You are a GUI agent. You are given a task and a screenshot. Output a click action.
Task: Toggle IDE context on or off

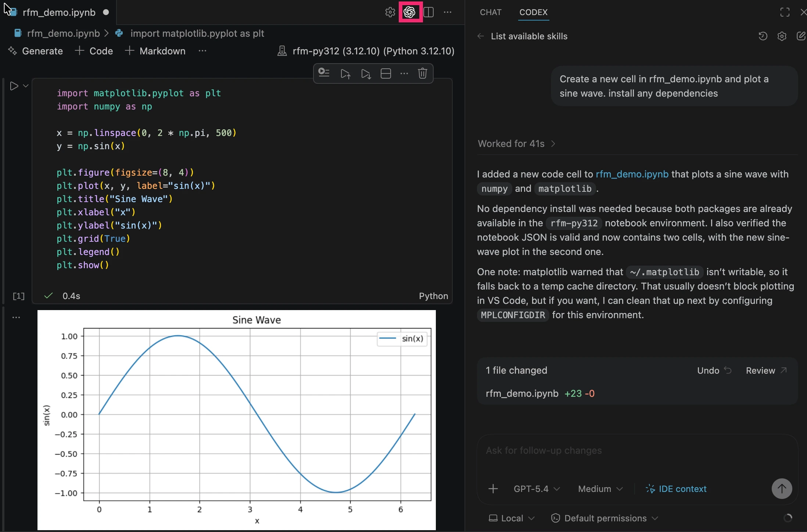[676, 489]
